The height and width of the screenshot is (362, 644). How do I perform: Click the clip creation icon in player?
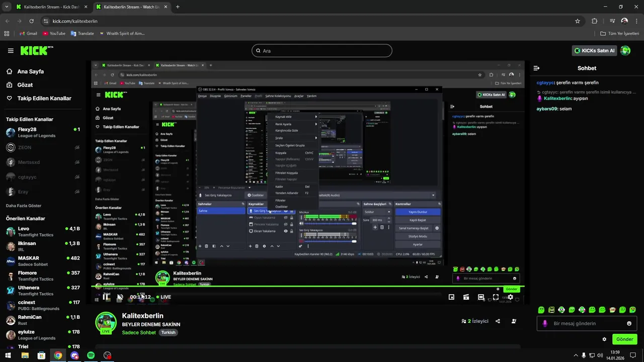pos(466,297)
